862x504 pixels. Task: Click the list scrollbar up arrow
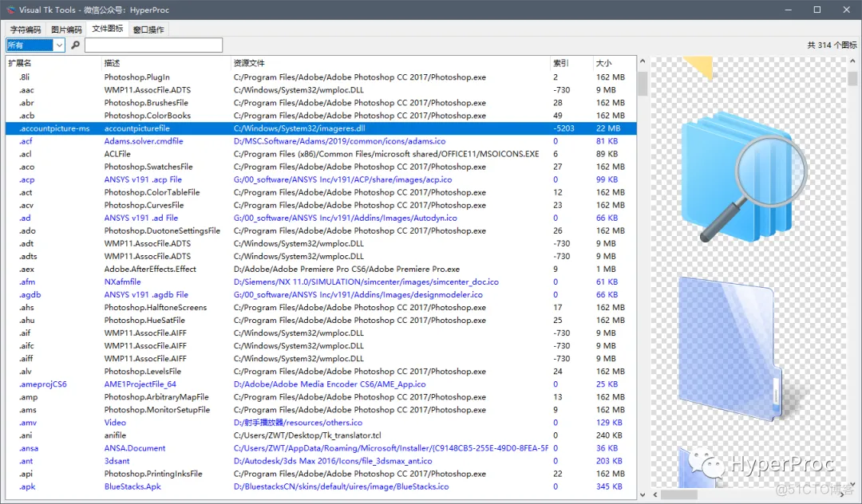point(642,61)
